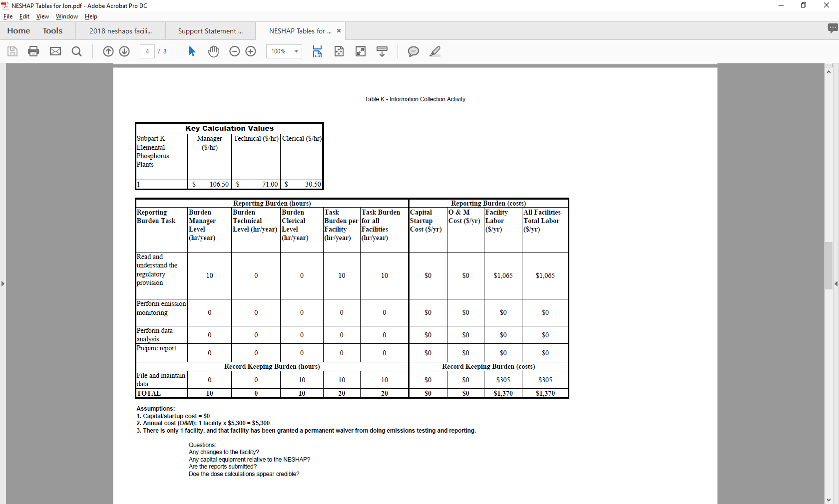839x504 pixels.
Task: Add a sticky note comment
Action: click(413, 51)
